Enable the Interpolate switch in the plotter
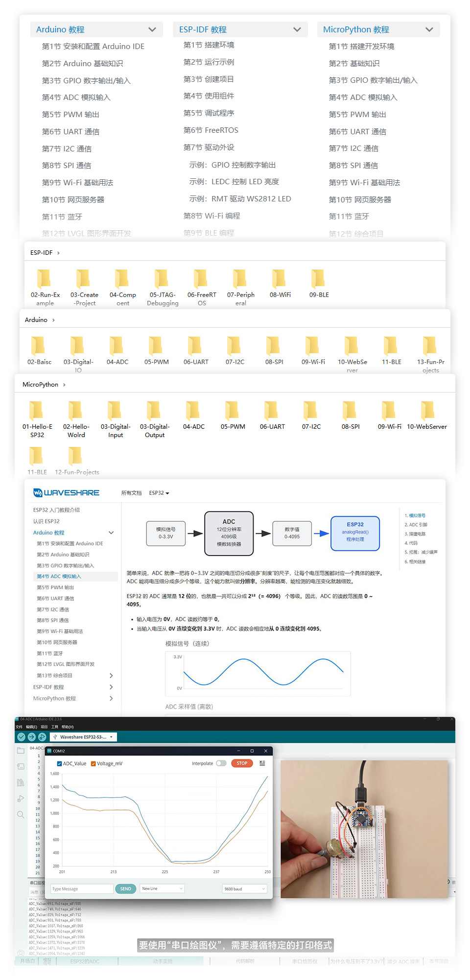The image size is (470, 980). [221, 763]
